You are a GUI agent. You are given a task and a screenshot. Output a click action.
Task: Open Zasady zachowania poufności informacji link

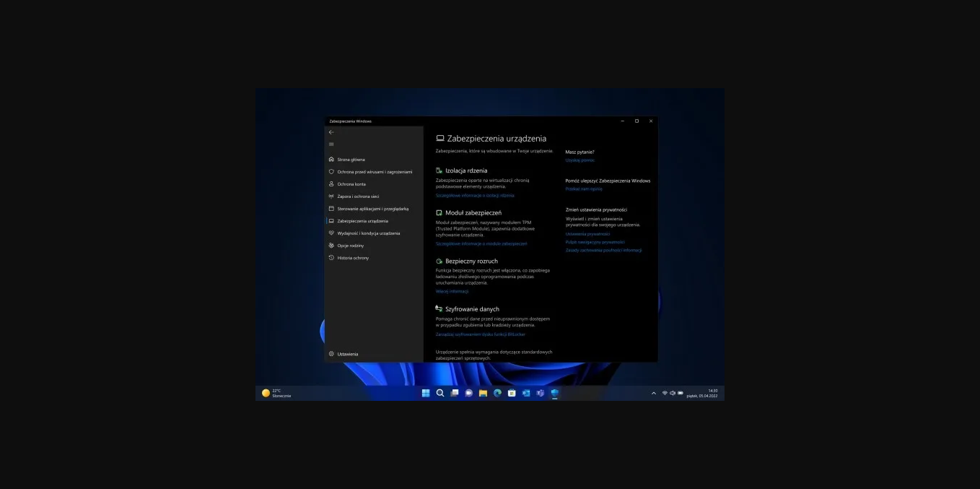click(x=603, y=251)
